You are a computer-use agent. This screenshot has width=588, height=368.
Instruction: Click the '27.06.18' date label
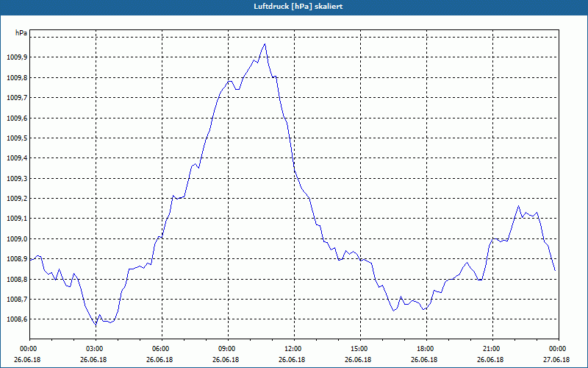tap(557, 359)
